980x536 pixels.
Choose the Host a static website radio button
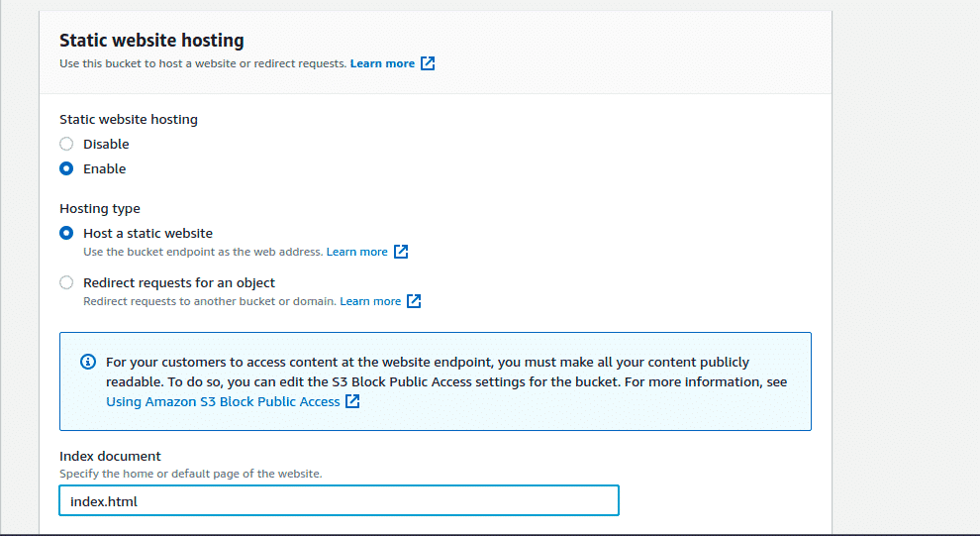(66, 233)
